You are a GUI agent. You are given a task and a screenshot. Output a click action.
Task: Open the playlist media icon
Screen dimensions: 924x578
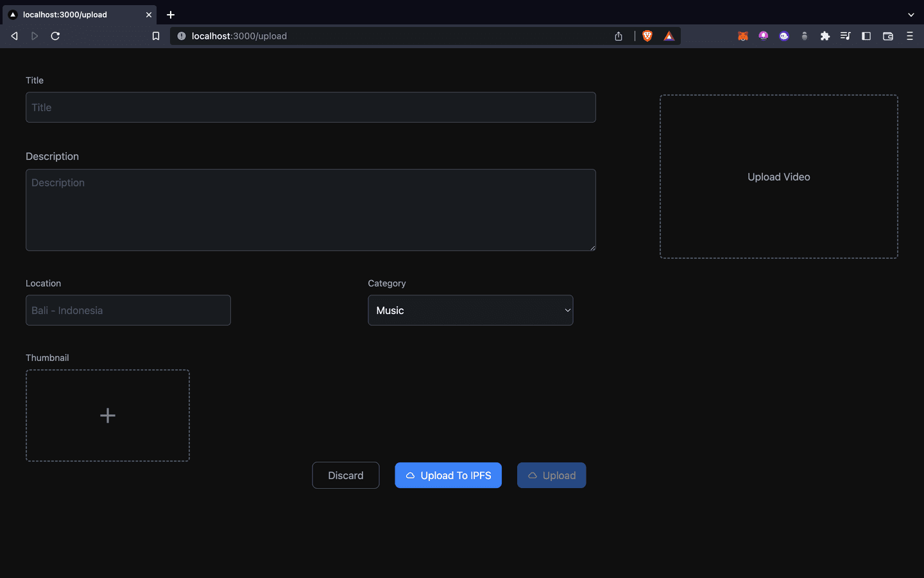point(846,36)
